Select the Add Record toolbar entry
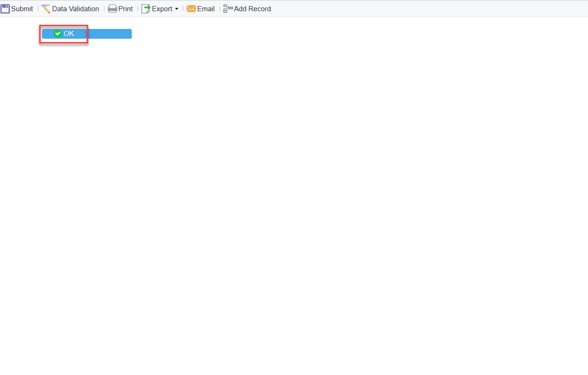Screen dimensions: 588x375 247,8
